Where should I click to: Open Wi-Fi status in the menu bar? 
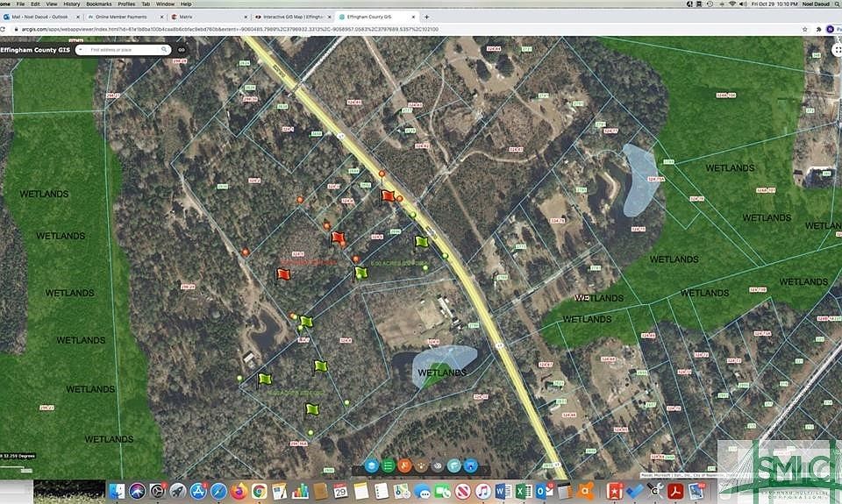[731, 4]
